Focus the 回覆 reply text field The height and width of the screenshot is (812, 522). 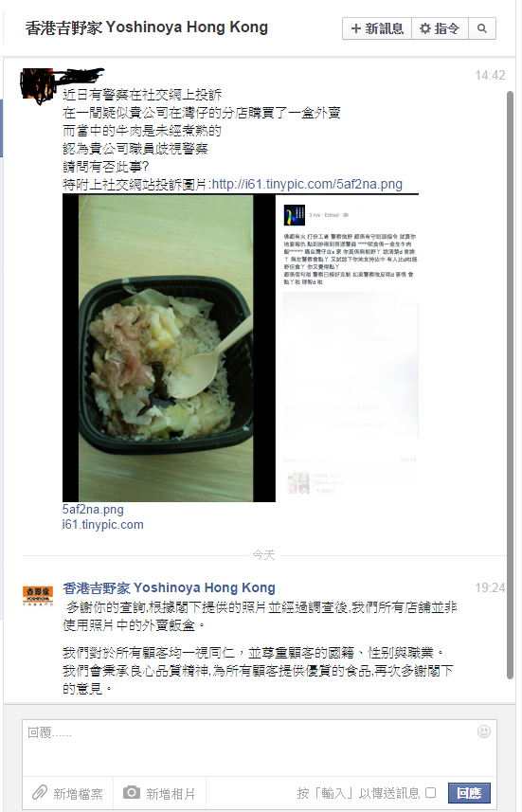coord(259,748)
